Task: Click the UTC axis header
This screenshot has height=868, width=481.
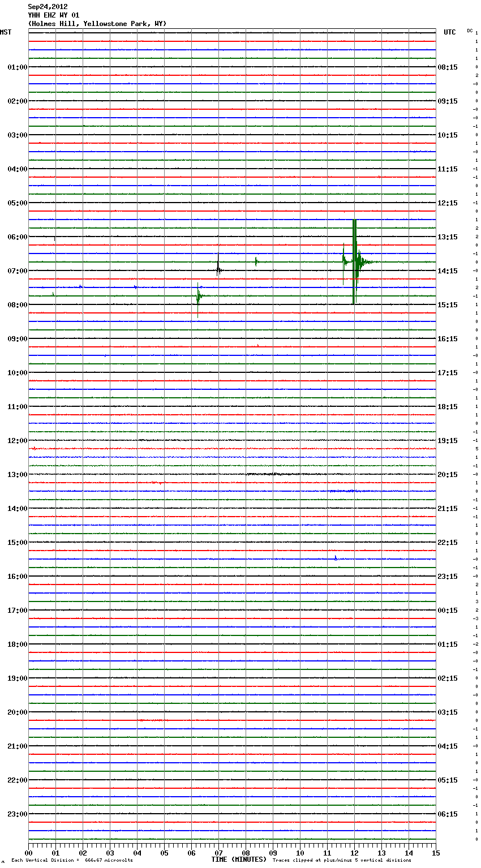Action: [450, 32]
